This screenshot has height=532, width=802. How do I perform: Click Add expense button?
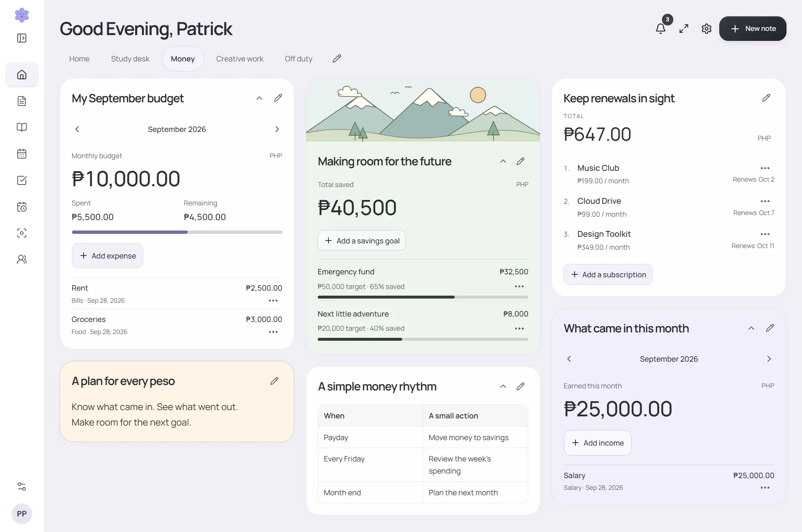coord(107,256)
